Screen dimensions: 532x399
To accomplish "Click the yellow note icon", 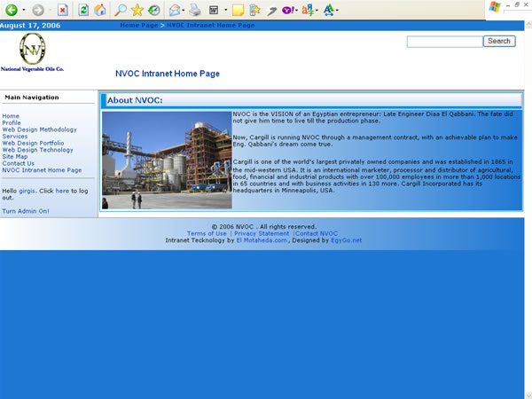I will pos(238,10).
